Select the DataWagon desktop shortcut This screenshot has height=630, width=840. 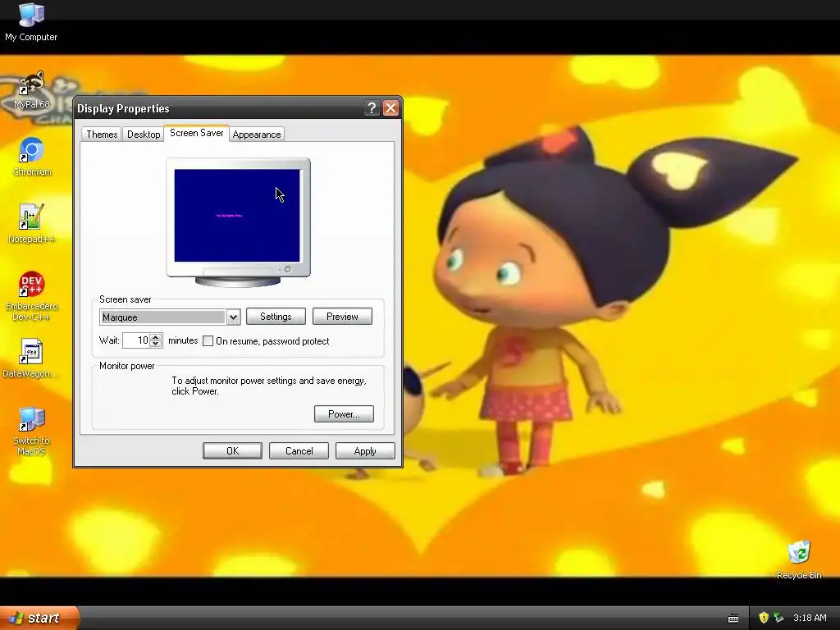coord(31,358)
